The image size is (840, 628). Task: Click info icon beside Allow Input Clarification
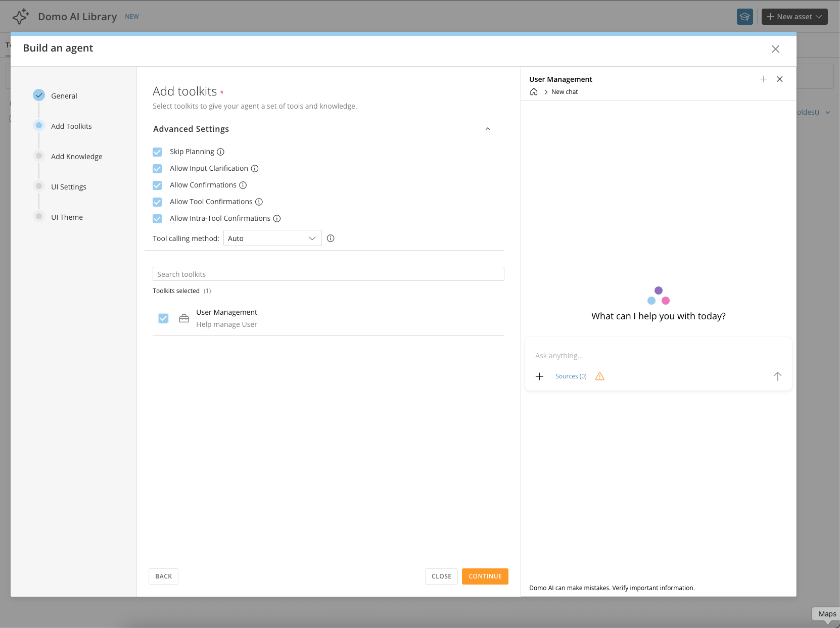point(255,169)
